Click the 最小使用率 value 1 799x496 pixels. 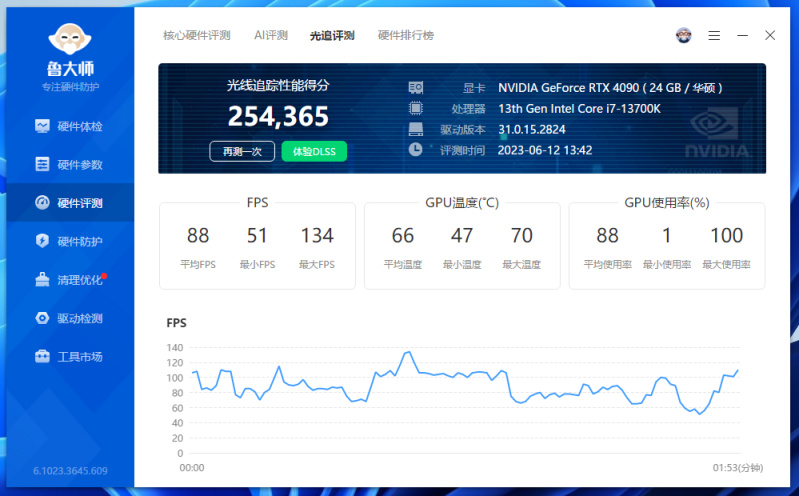tap(667, 236)
